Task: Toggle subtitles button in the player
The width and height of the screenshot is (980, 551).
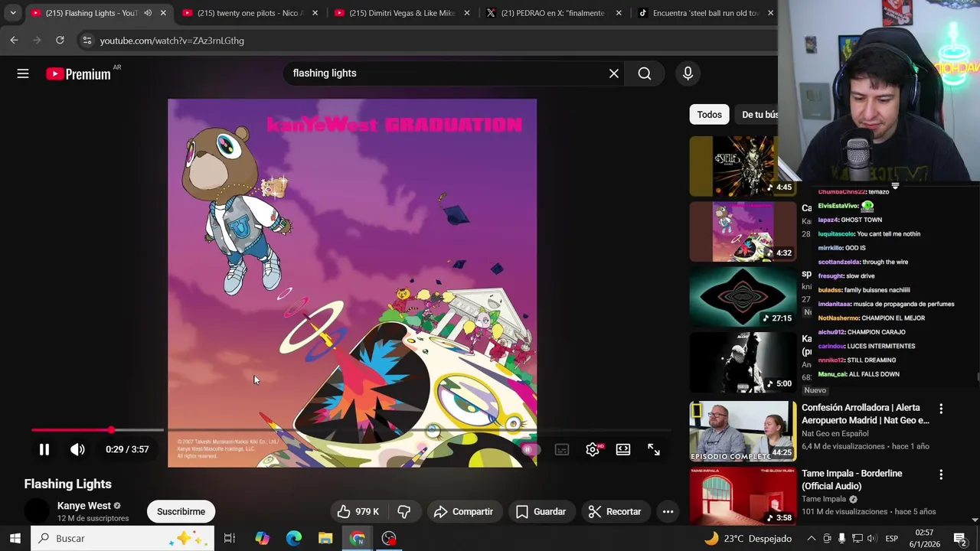Action: [562, 450]
